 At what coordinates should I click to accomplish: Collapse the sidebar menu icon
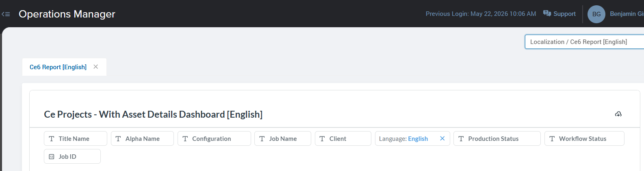point(6,14)
